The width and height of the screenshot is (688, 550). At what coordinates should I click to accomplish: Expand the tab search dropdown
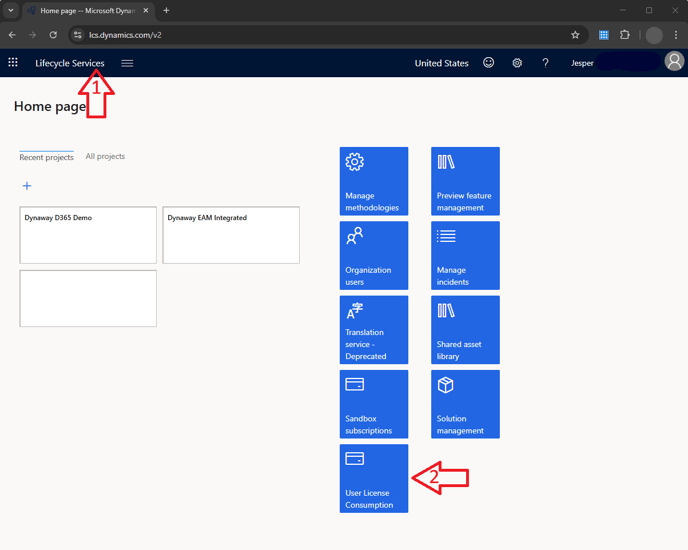tap(11, 11)
